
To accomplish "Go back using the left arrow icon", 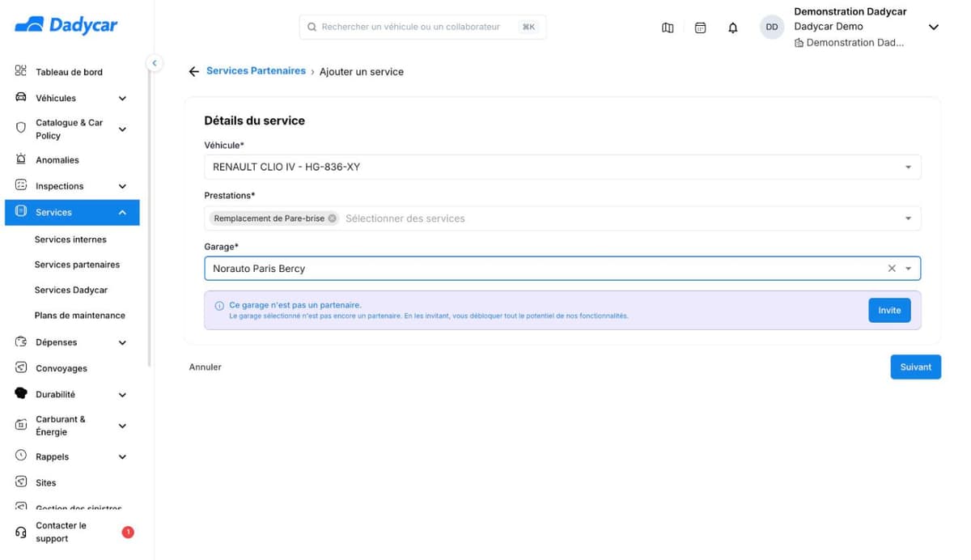I will click(x=193, y=72).
